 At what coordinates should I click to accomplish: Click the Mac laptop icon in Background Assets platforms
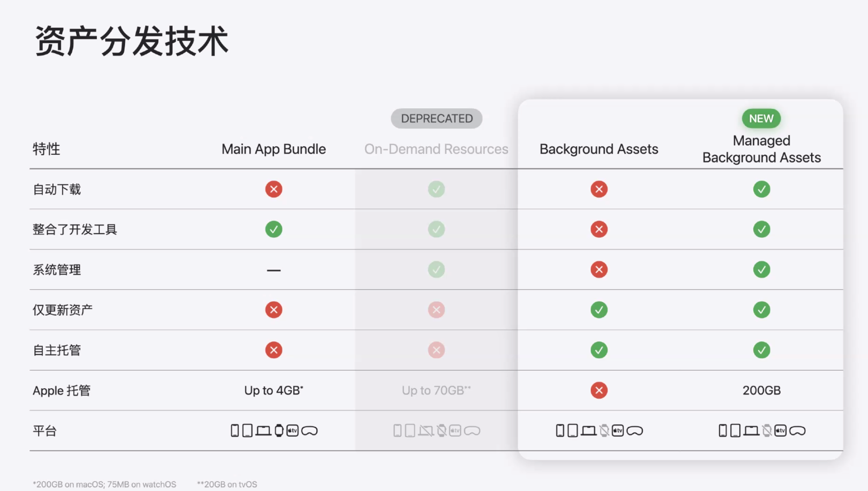(589, 431)
